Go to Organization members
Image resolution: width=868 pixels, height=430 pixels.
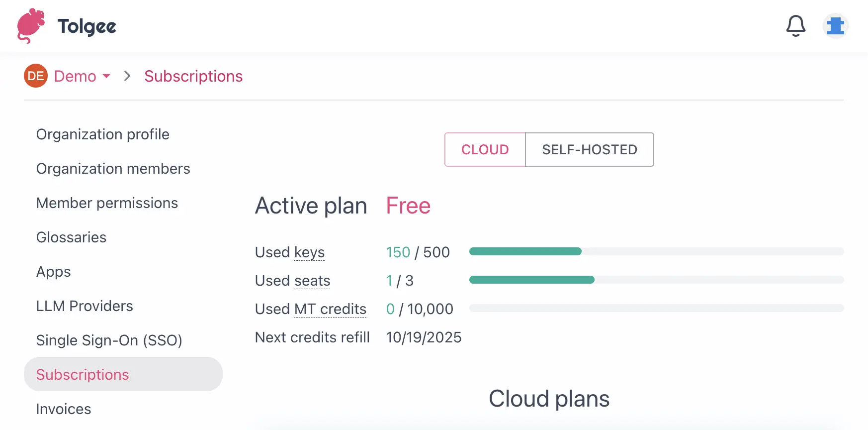click(113, 169)
